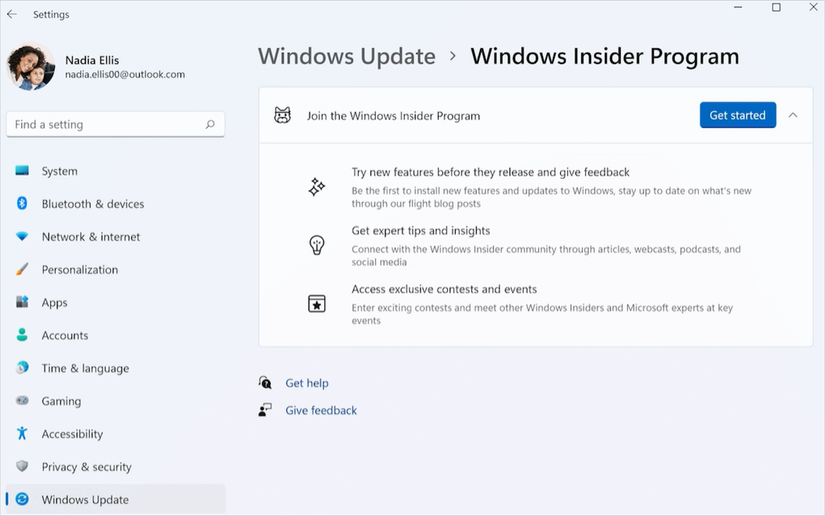This screenshot has height=516, width=825.
Task: Click Get started button
Action: click(x=738, y=115)
